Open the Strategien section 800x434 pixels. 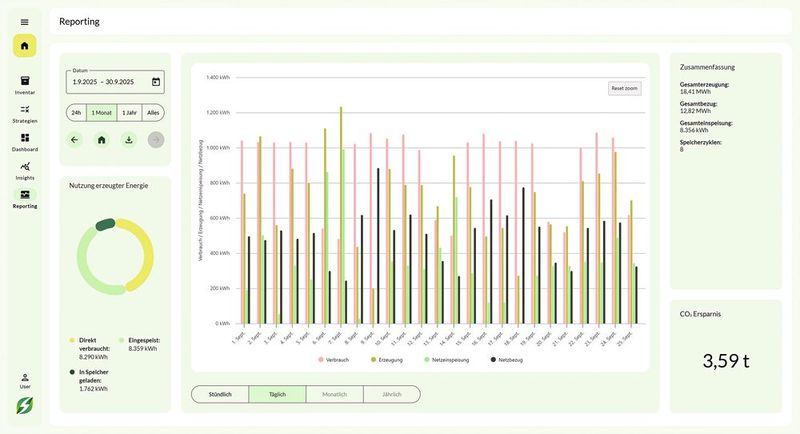click(25, 113)
